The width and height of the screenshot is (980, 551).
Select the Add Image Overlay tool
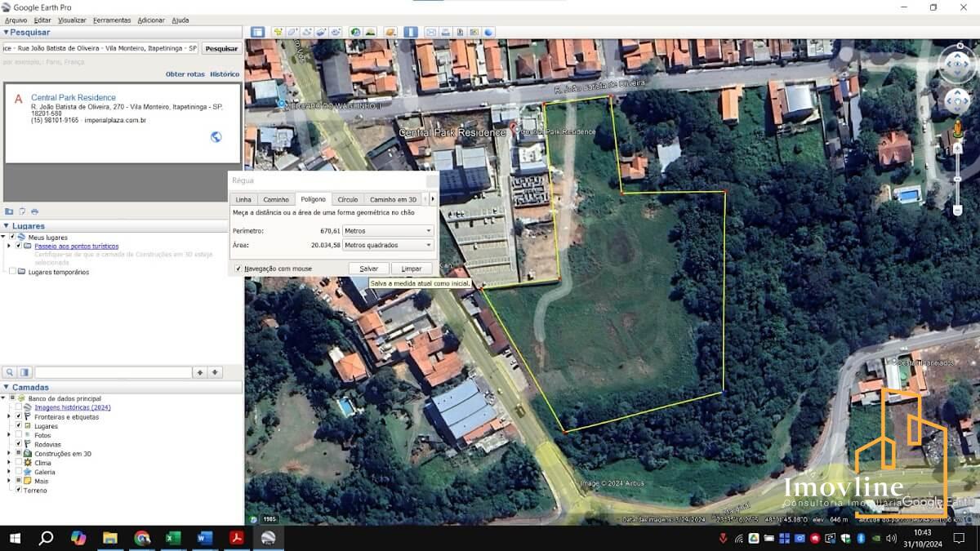[320, 32]
